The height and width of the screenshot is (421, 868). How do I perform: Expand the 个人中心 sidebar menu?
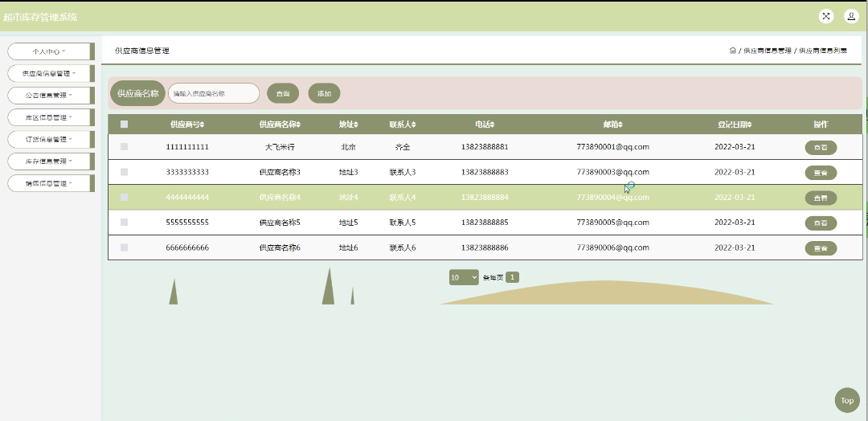(51, 51)
